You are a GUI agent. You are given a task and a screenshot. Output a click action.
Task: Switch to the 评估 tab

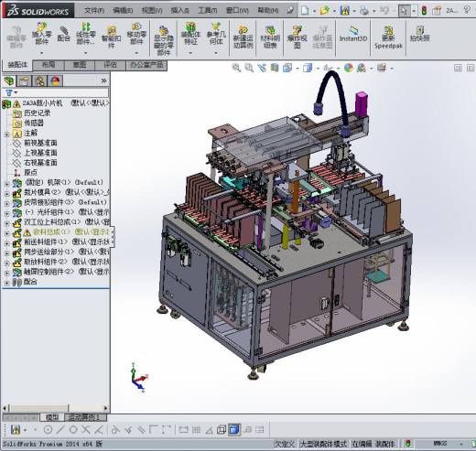pos(110,65)
